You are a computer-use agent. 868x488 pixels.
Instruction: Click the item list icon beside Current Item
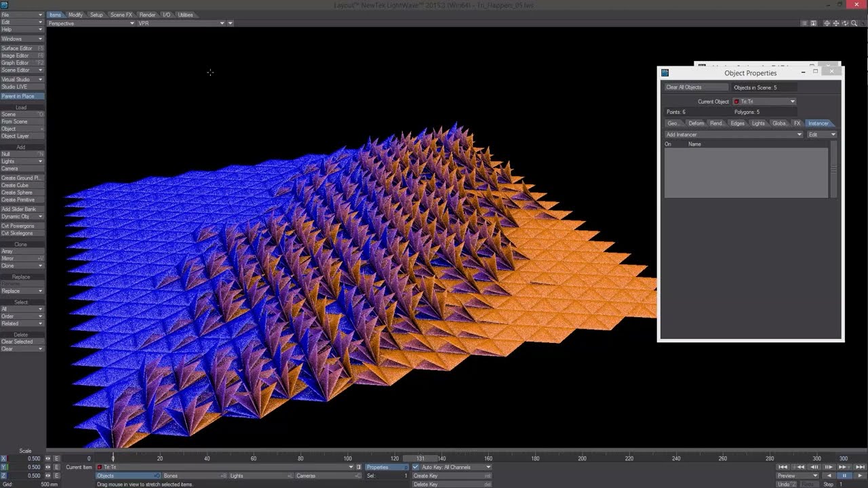coord(359,467)
